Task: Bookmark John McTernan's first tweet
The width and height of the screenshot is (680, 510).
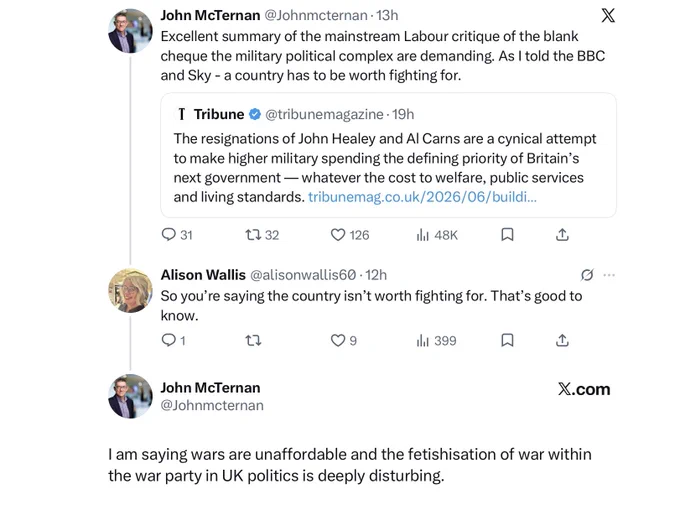Action: pos(507,235)
